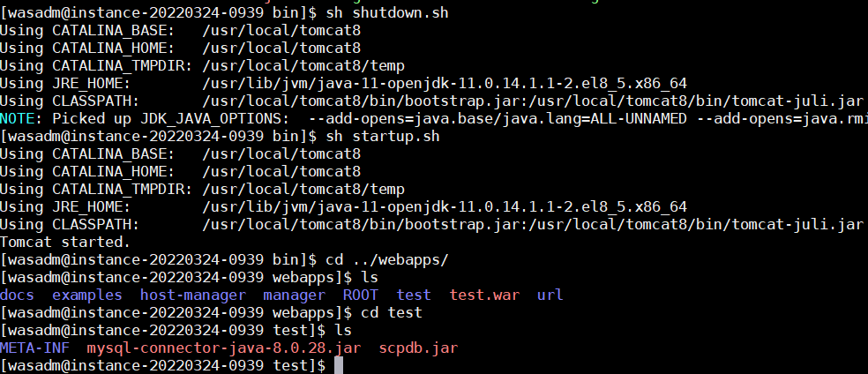Click 'mysql-connector-java-8.0.28.jar' file name

[x=224, y=348]
